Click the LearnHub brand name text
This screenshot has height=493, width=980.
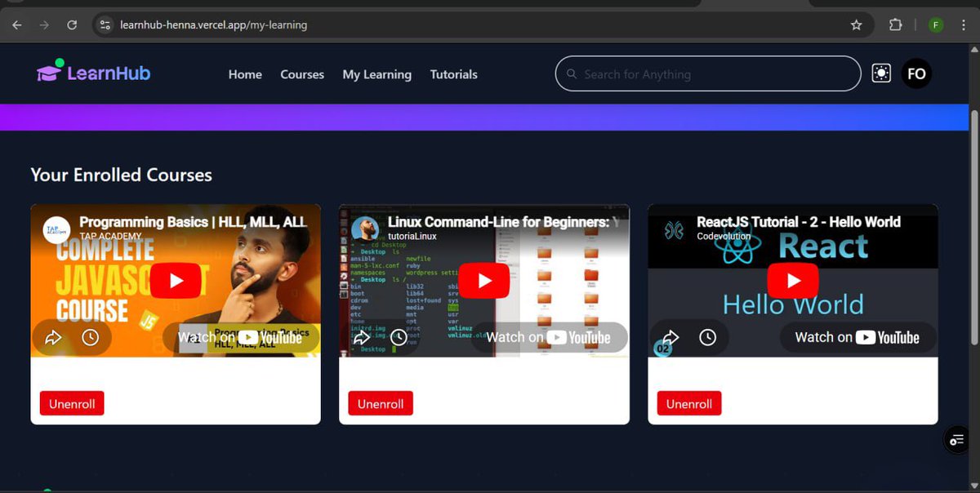coord(109,73)
